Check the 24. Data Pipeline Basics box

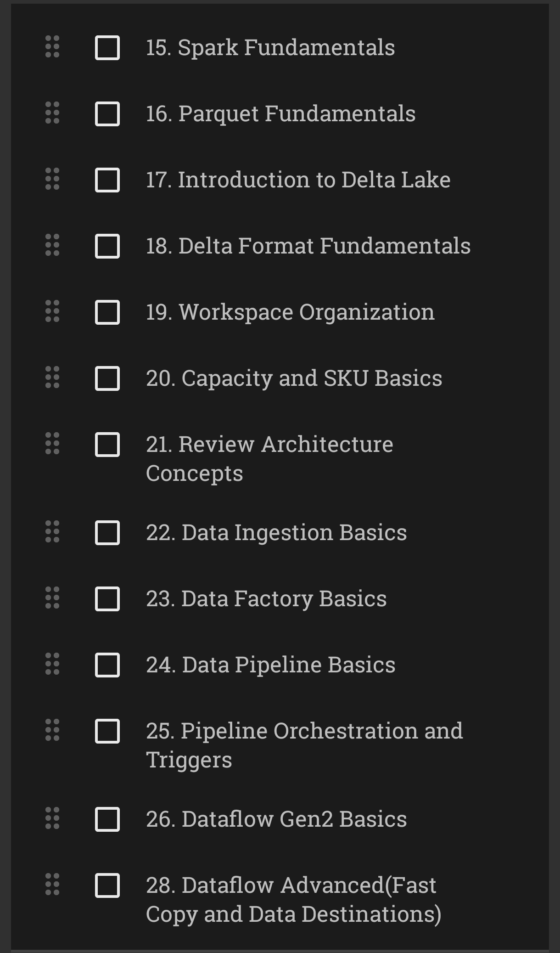point(107,665)
